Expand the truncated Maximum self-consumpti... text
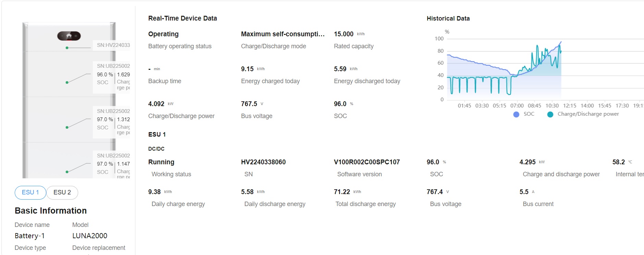 282,34
